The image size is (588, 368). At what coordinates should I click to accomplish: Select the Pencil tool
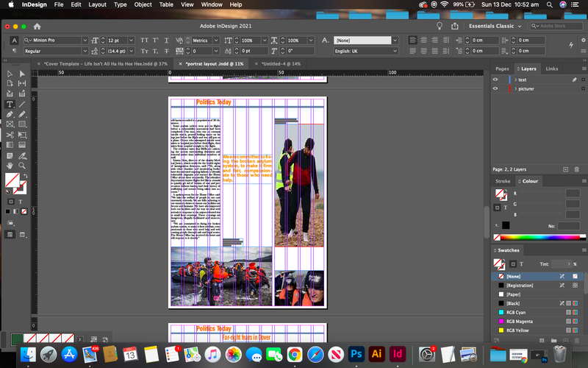tap(22, 114)
